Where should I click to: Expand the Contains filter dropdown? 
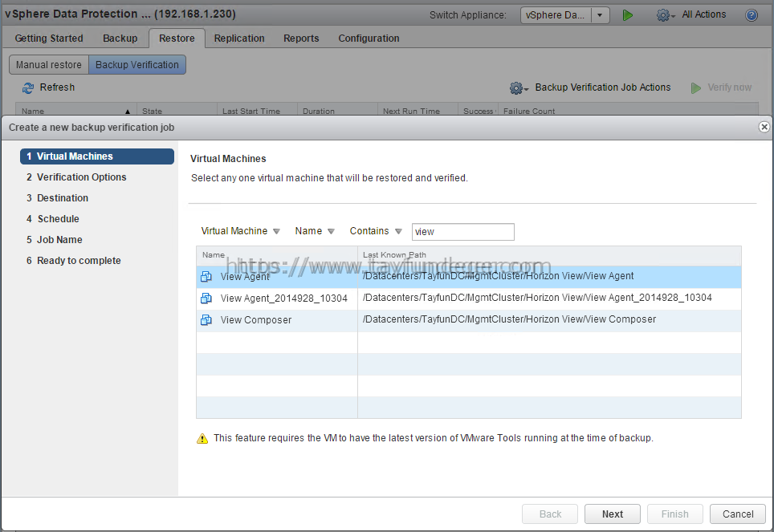tap(398, 231)
